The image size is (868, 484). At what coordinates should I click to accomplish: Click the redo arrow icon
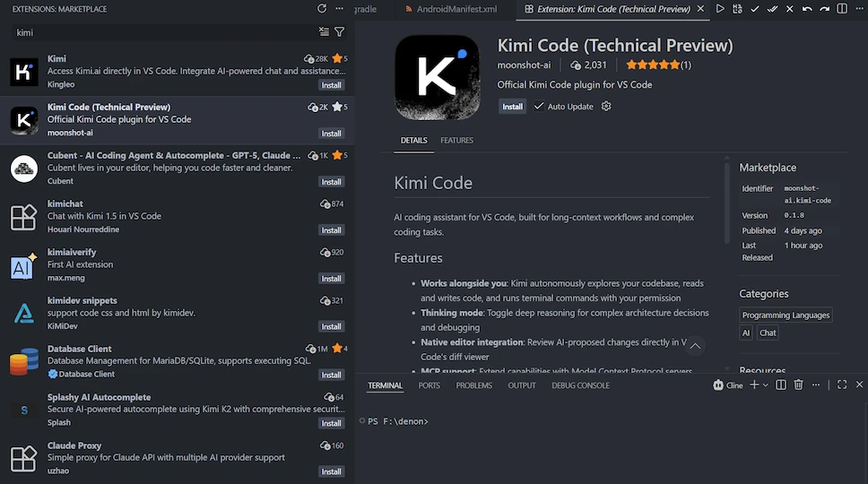825,9
